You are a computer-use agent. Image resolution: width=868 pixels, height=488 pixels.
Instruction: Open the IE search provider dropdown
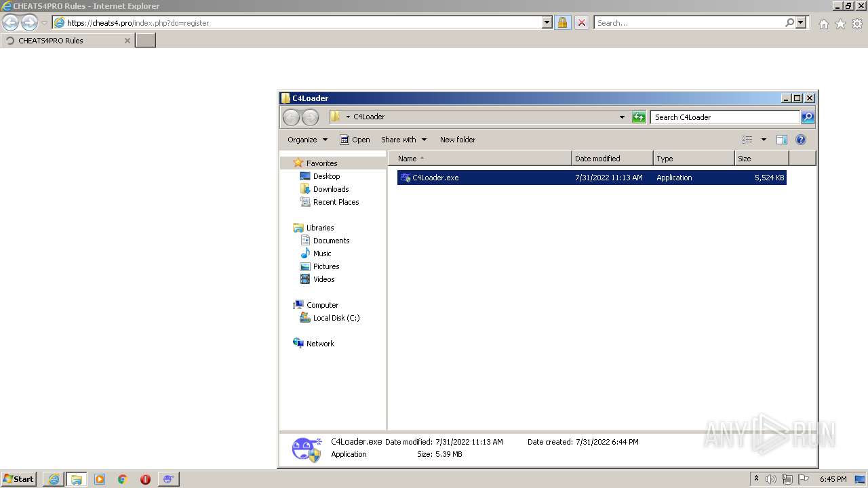801,22
